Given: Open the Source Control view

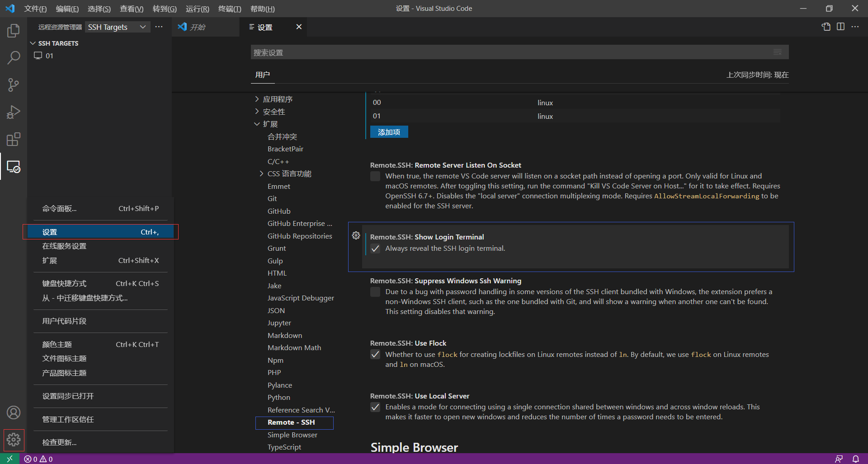Looking at the screenshot, I should coord(13,85).
